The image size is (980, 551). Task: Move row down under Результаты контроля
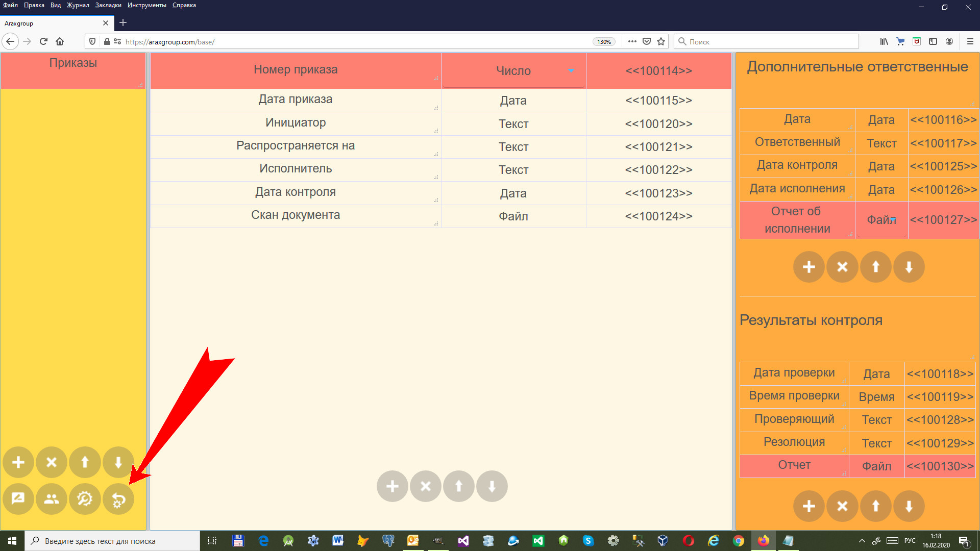(x=909, y=506)
